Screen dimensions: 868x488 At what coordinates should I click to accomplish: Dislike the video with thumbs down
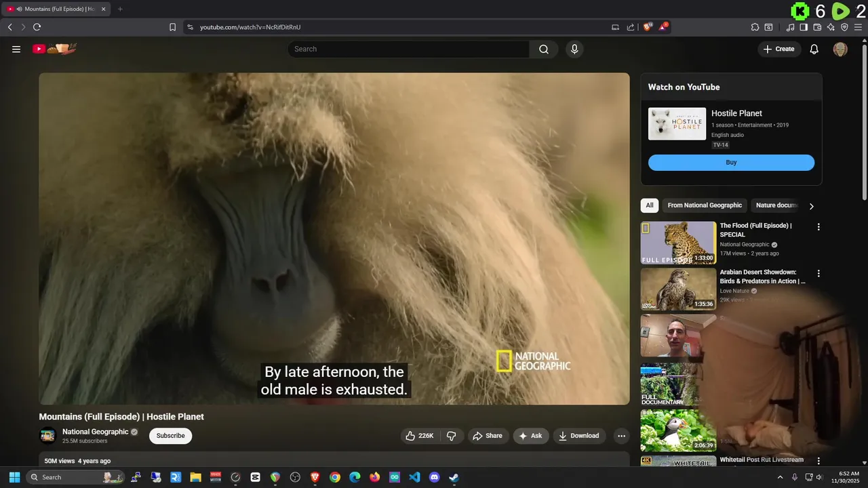(x=451, y=436)
